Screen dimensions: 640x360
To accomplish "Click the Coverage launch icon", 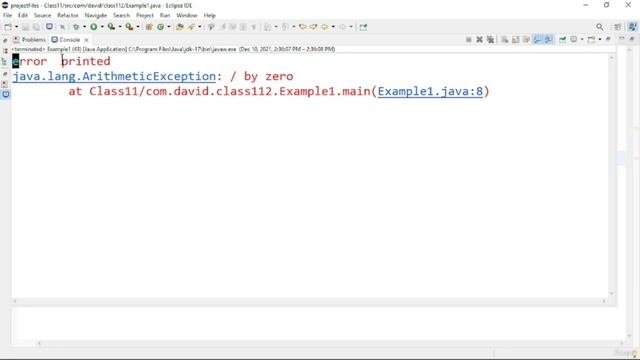I will click(x=111, y=27).
